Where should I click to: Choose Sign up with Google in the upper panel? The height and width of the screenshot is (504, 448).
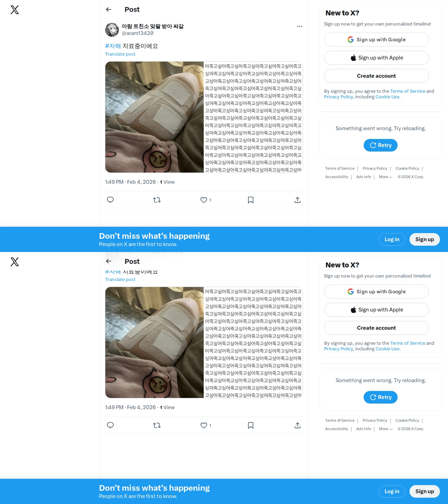[377, 40]
